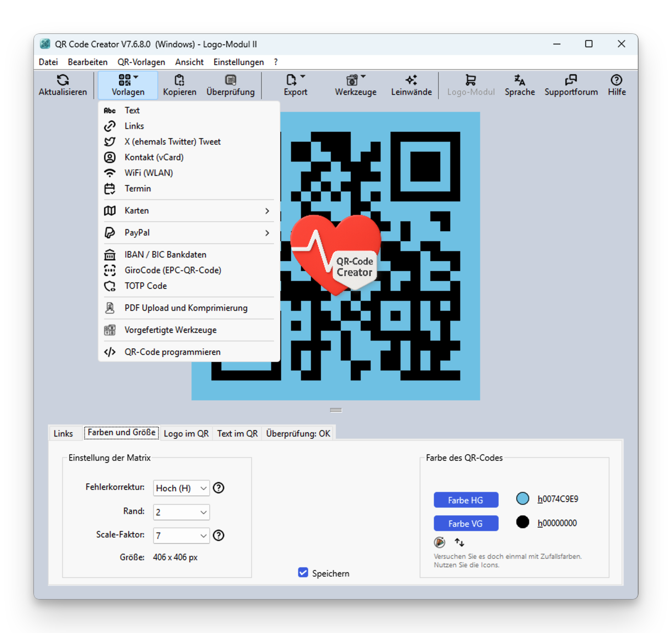The image size is (672, 633).
Task: Select Kontakt (vCard) template
Action: [189, 157]
